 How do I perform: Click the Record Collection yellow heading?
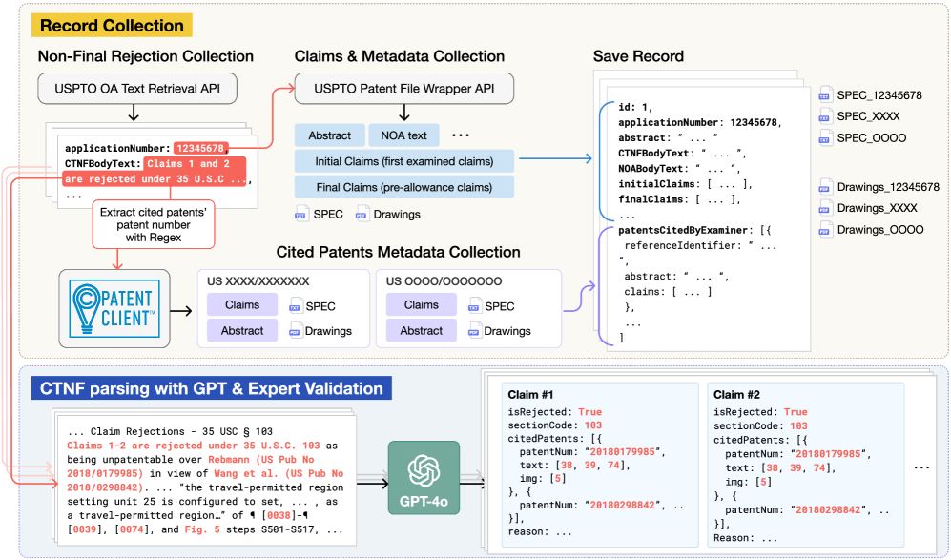(112, 26)
